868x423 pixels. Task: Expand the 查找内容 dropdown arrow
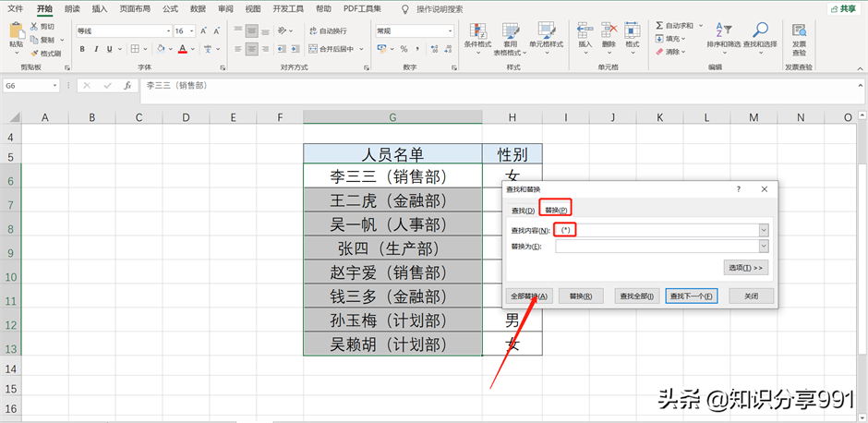click(x=764, y=229)
